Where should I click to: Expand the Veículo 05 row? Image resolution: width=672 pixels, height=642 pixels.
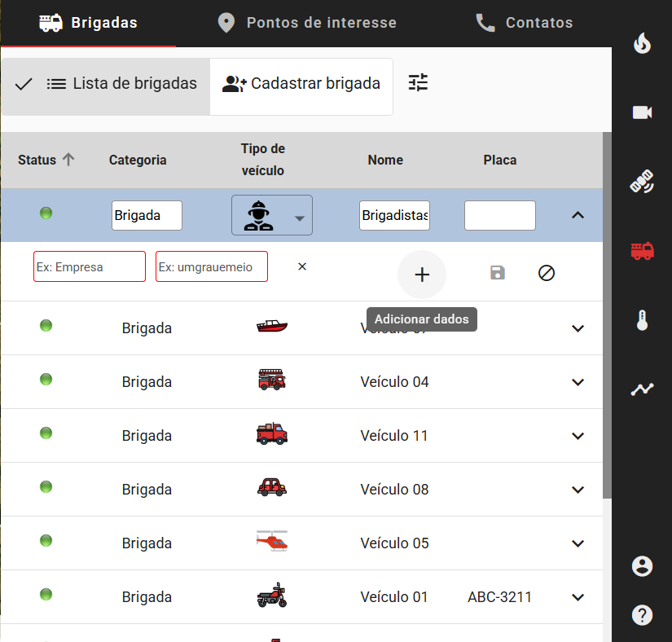pos(578,543)
